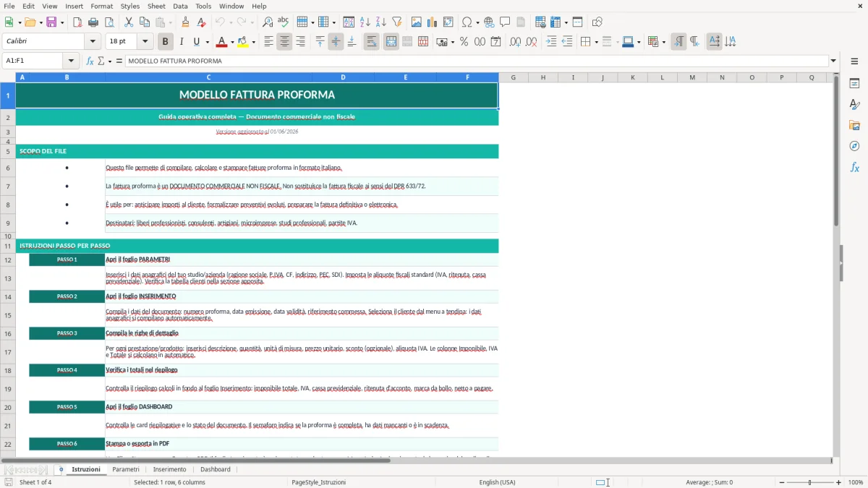
Task: Toggle Center Horizontally alignment
Action: coord(285,42)
